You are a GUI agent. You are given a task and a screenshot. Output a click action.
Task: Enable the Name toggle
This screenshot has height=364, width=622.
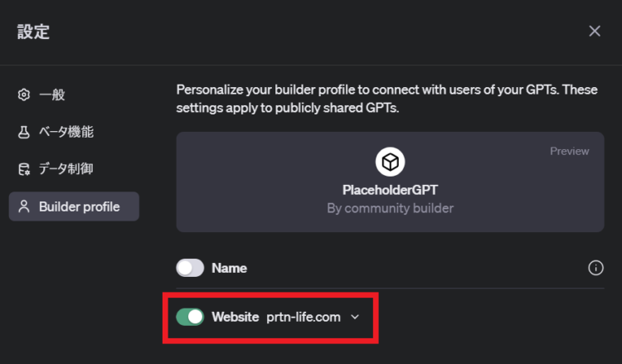[190, 268]
